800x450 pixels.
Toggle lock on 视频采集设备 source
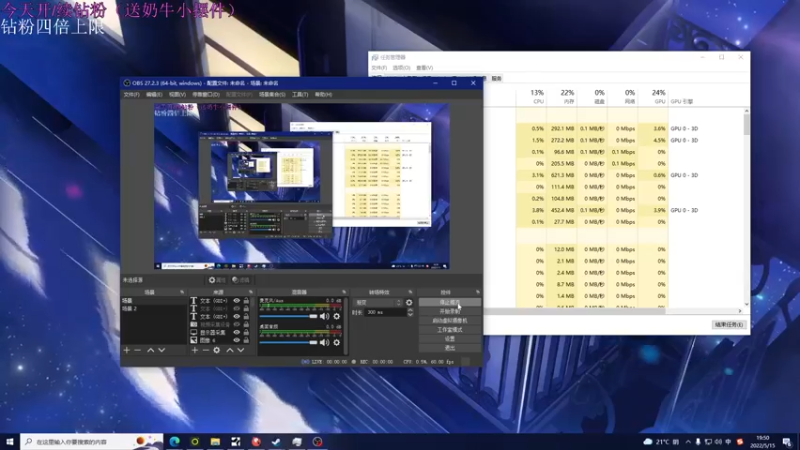click(x=246, y=324)
